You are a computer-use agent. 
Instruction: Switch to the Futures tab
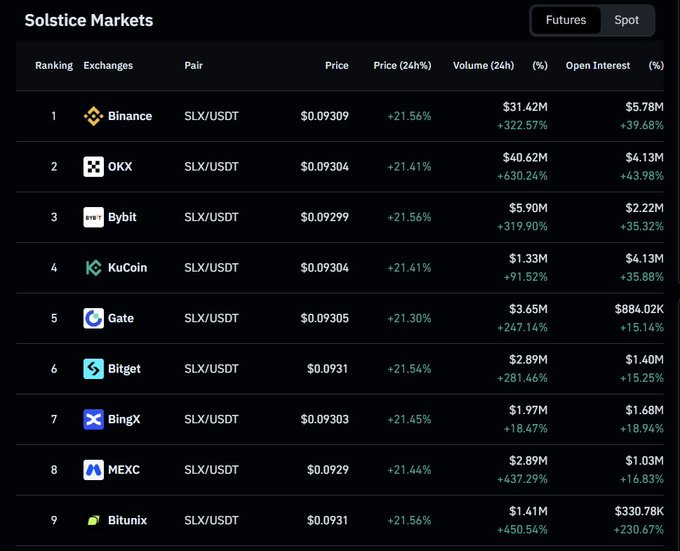pos(566,20)
